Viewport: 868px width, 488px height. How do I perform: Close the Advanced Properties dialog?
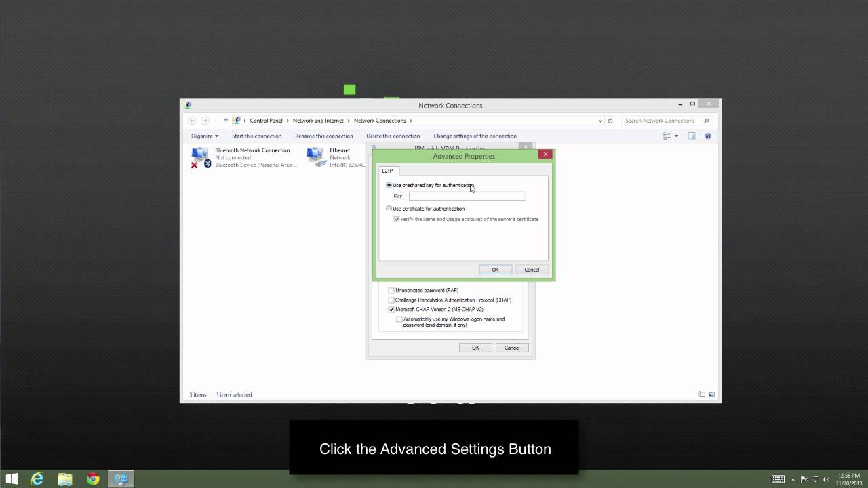pyautogui.click(x=545, y=155)
